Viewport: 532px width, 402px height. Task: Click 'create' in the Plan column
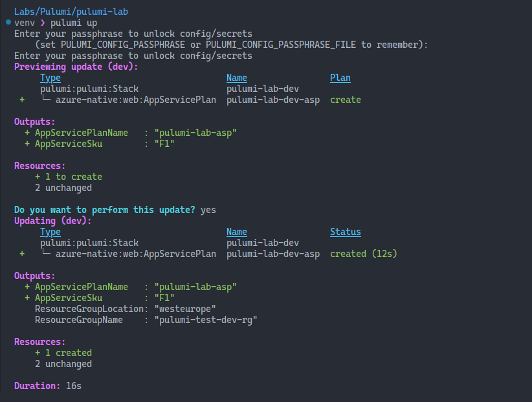(346, 100)
